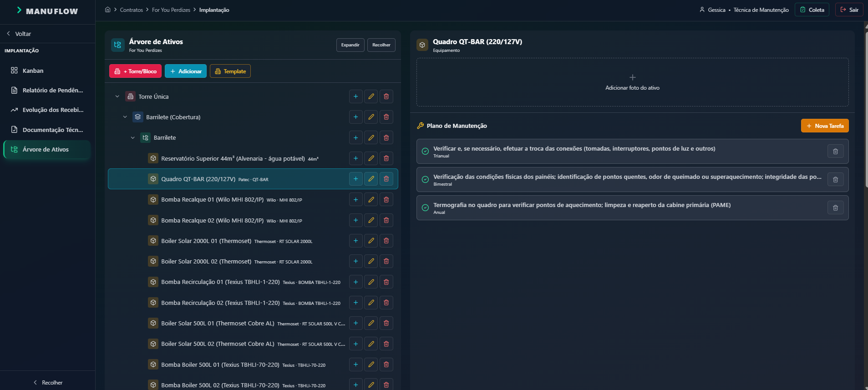This screenshot has height=390, width=868.
Task: Open Documentação Técnica menu item
Action: (x=47, y=130)
